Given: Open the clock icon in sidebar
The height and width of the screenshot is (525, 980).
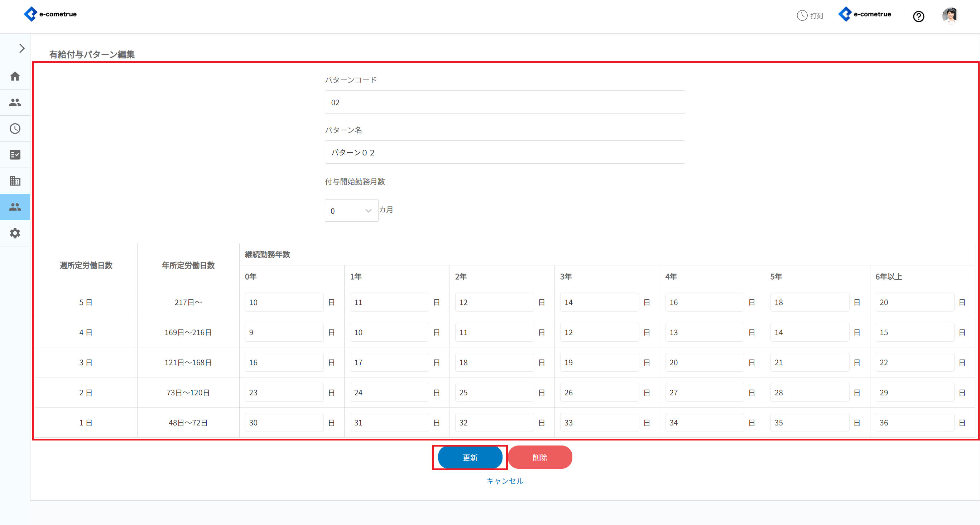Looking at the screenshot, I should pos(15,129).
